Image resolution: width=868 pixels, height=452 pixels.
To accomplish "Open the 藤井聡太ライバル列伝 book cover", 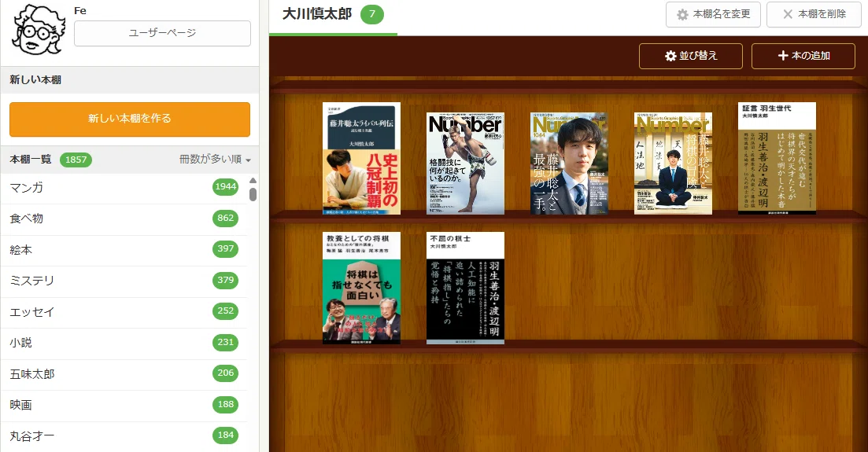I will pyautogui.click(x=361, y=158).
